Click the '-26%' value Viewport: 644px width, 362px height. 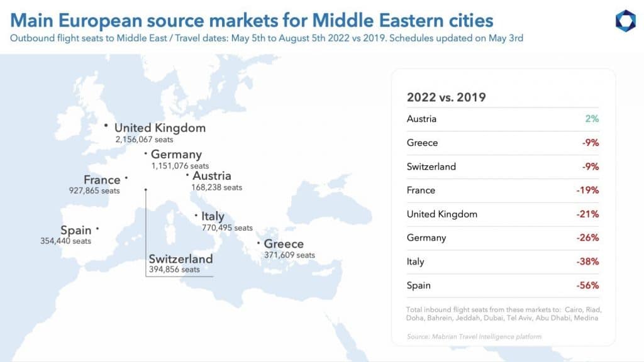pyautogui.click(x=588, y=238)
